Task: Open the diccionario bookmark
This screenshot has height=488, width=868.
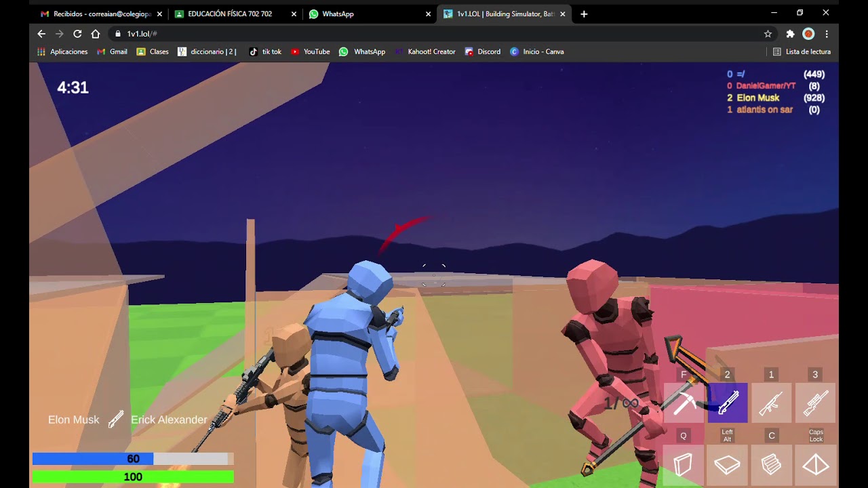Action: point(207,52)
